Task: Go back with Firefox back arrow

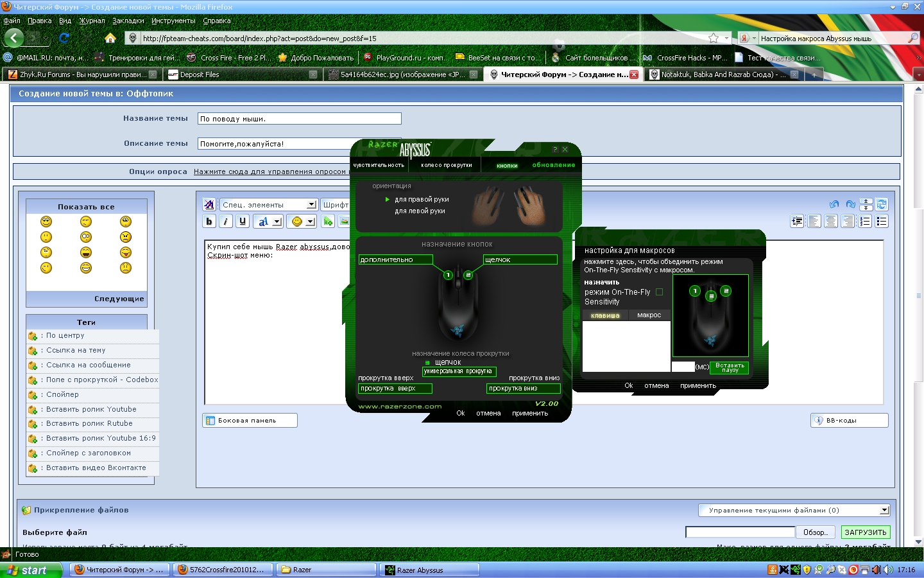Action: click(x=14, y=37)
